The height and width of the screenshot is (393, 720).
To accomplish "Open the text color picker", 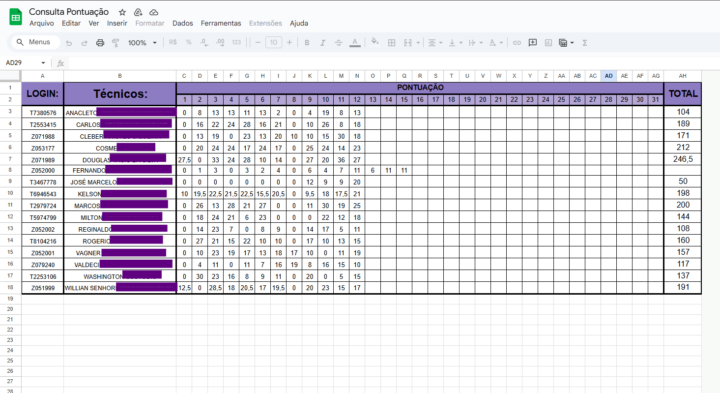I will coord(354,43).
